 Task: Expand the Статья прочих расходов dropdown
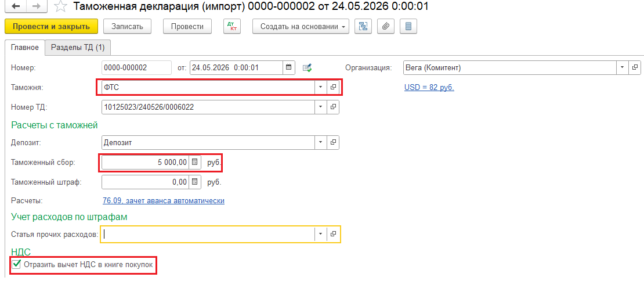pyautogui.click(x=320, y=234)
